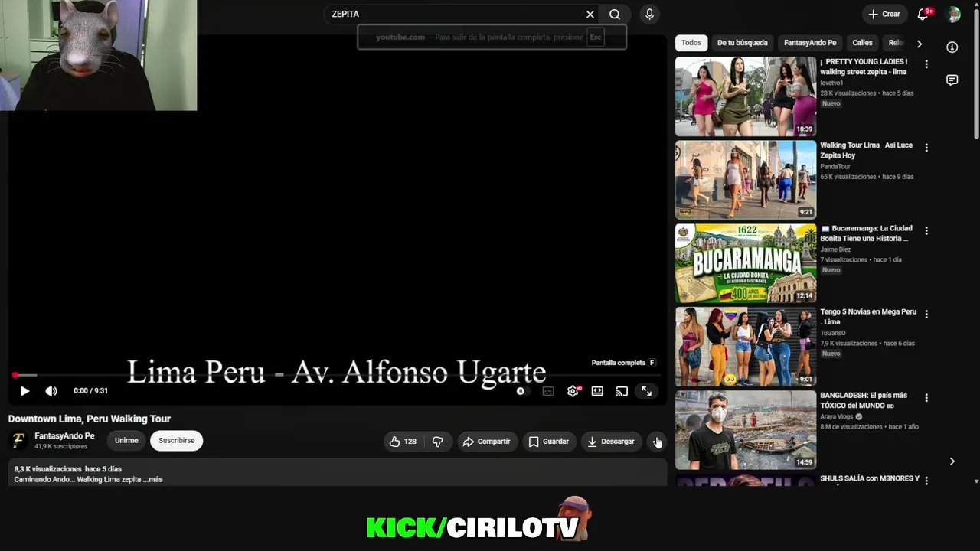Select the cut-off chip after Calles

(x=895, y=43)
